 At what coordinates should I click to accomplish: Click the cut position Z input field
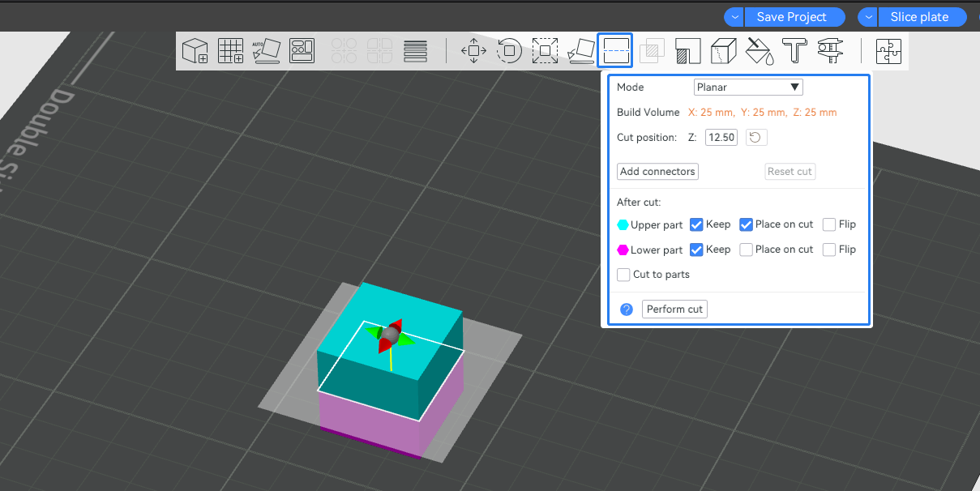tap(721, 138)
